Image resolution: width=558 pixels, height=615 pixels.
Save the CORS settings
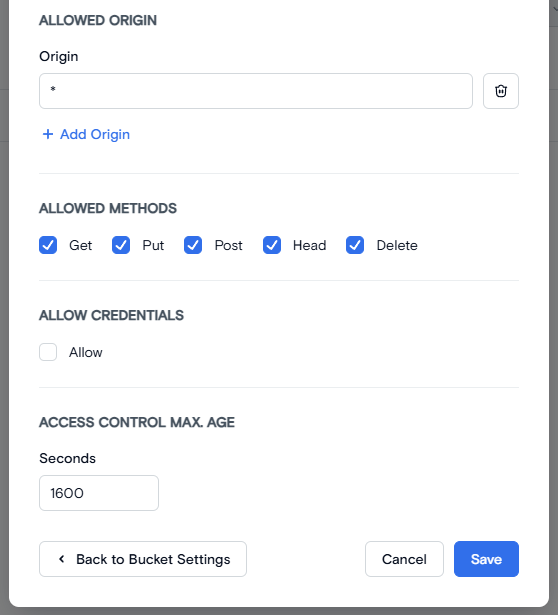click(x=486, y=559)
